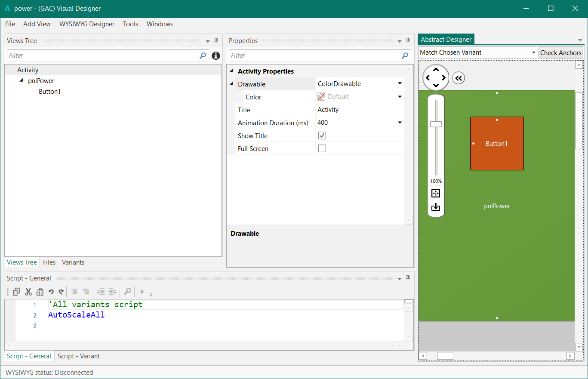The height and width of the screenshot is (379, 588).
Task: Click the zoom slider handle in designer
Action: (436, 124)
